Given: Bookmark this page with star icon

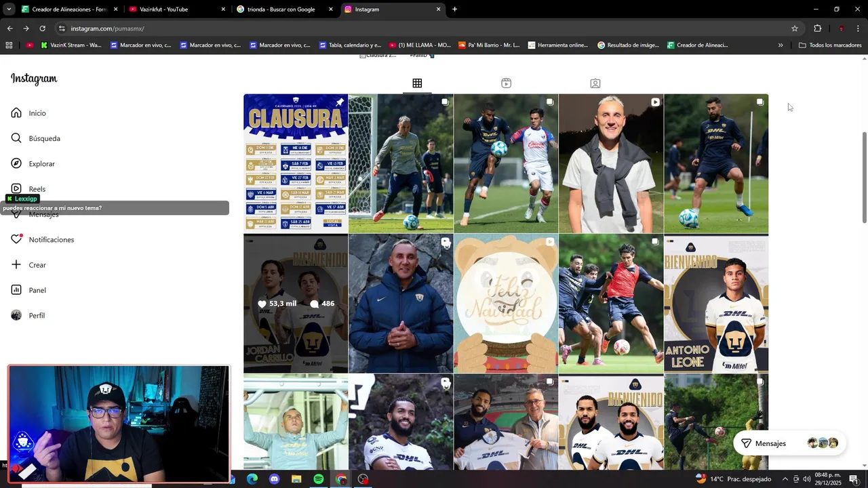Looking at the screenshot, I should [795, 28].
